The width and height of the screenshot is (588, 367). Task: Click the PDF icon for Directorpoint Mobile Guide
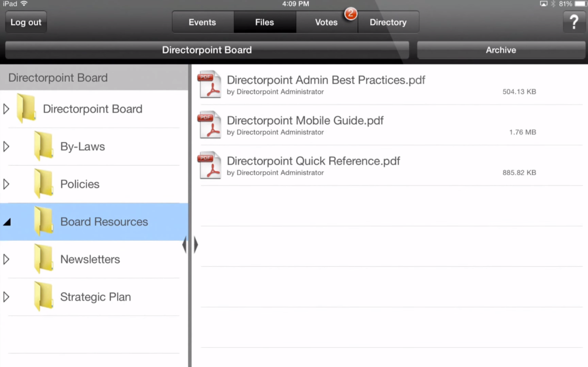click(x=210, y=124)
